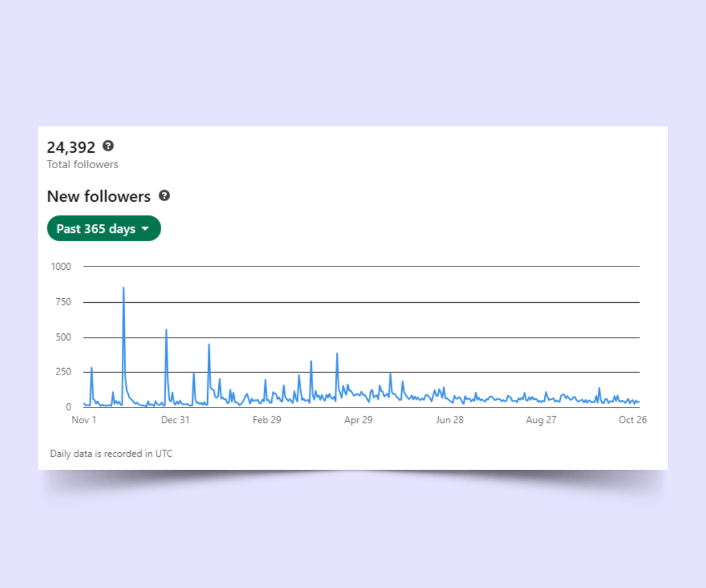Screen dimensions: 706x588
Task: Click the Jun 28 axis label
Action: coord(449,420)
